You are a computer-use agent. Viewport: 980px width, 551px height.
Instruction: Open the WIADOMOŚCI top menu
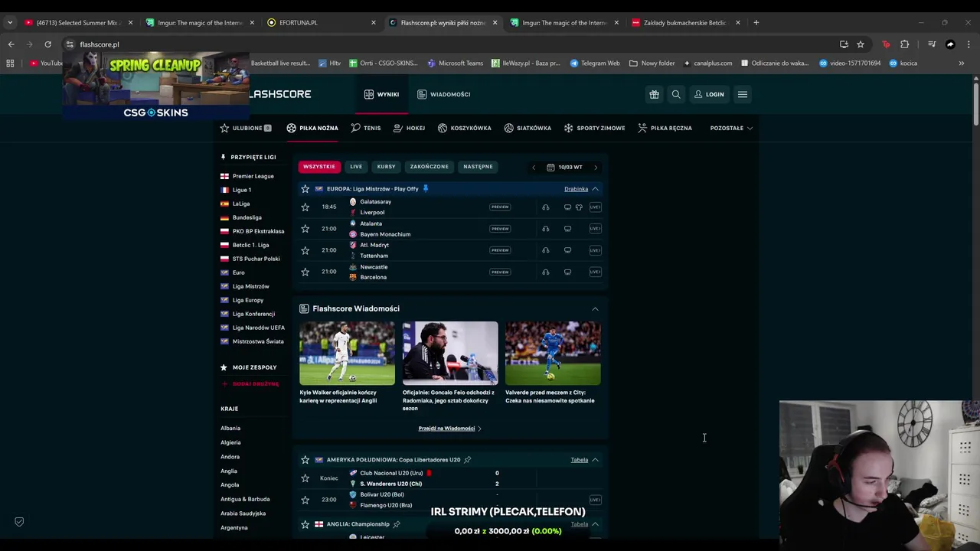click(444, 94)
